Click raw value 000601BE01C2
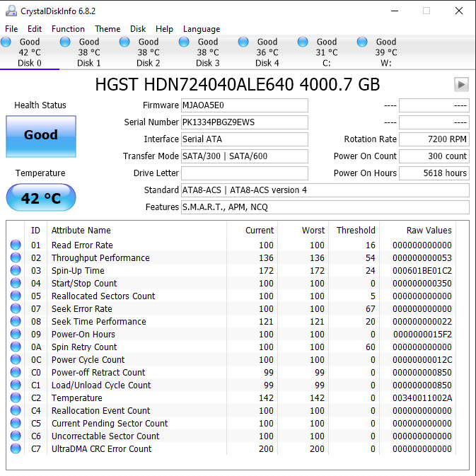This screenshot has height=476, width=476. pyautogui.click(x=422, y=270)
